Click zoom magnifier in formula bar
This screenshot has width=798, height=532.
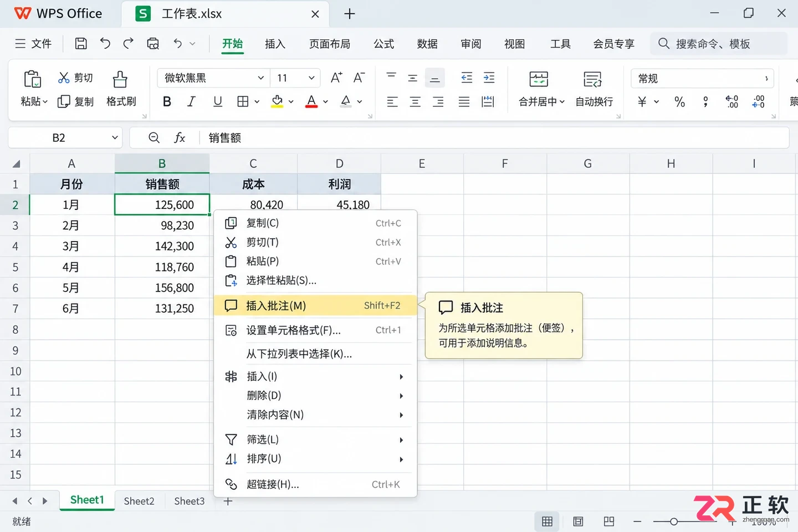pos(154,137)
